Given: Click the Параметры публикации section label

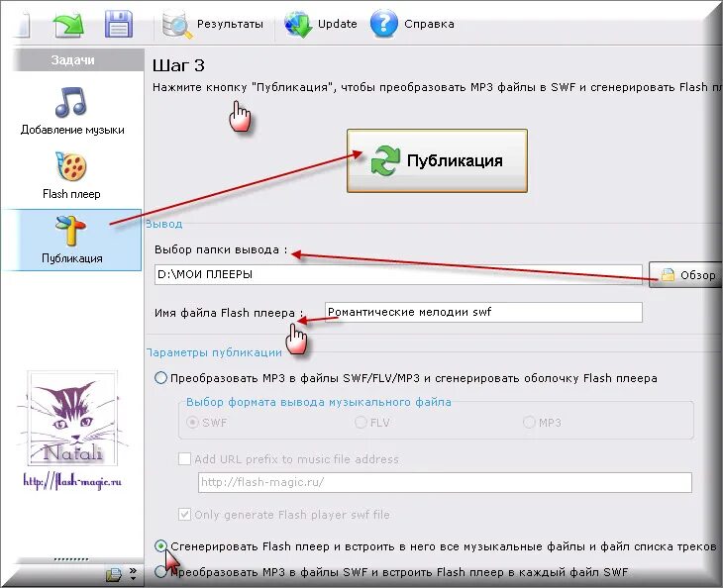Looking at the screenshot, I should click(x=214, y=352).
